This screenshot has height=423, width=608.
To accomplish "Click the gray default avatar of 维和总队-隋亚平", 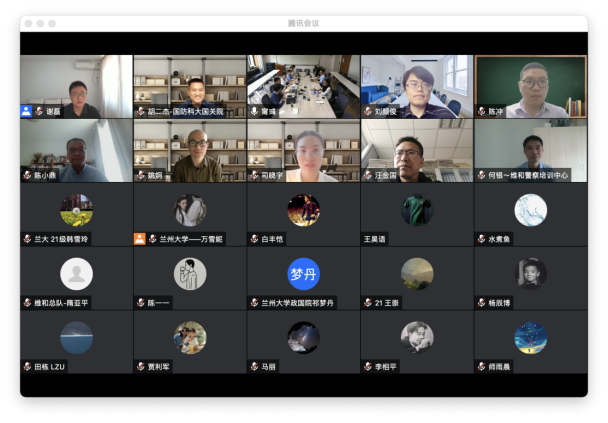I will [76, 273].
